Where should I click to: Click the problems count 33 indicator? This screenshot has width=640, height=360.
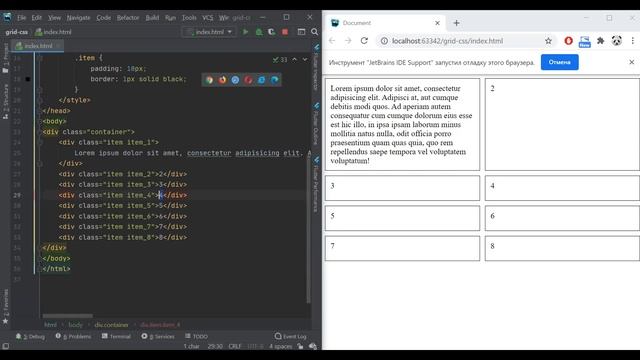click(280, 60)
